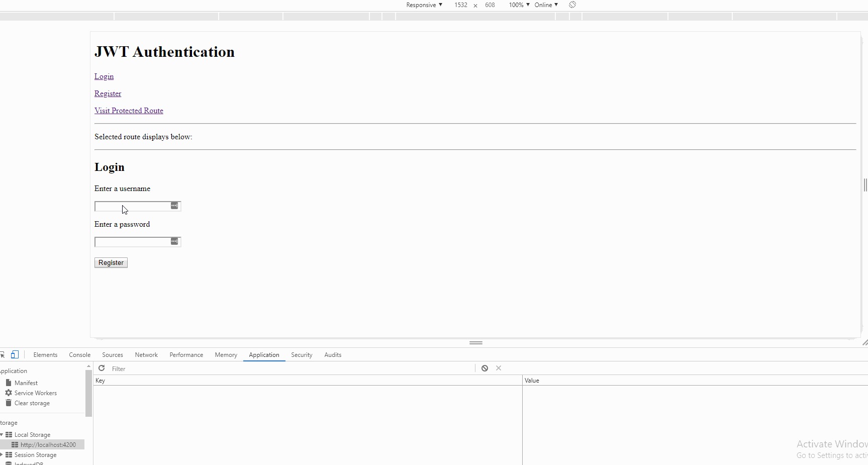Open password manager icon in username field

[174, 206]
